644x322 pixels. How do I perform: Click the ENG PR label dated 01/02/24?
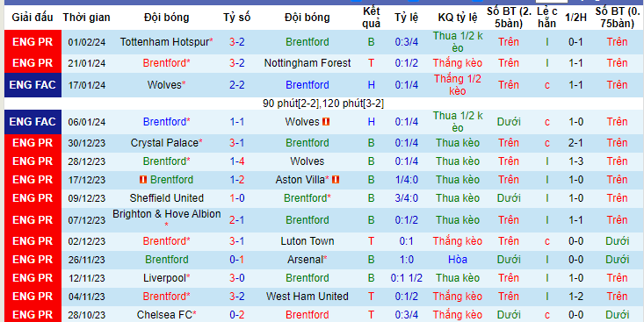click(33, 42)
